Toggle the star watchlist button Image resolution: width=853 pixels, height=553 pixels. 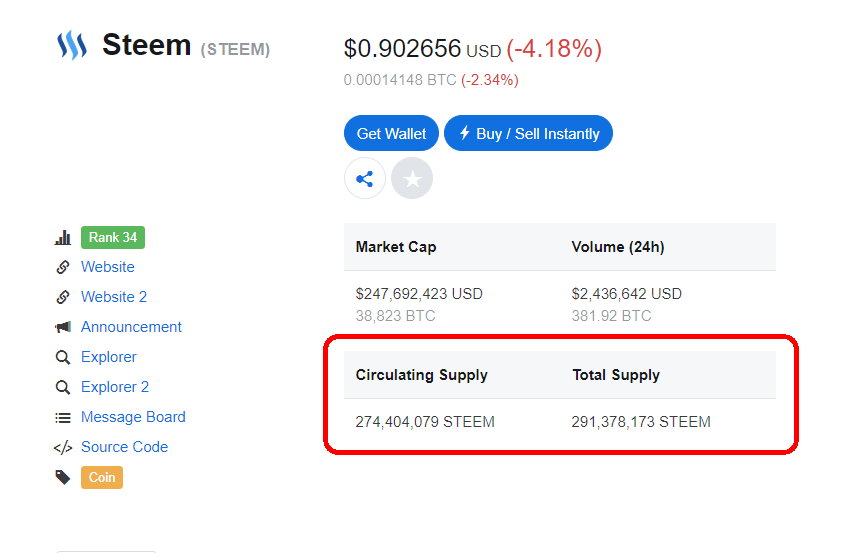click(x=412, y=178)
